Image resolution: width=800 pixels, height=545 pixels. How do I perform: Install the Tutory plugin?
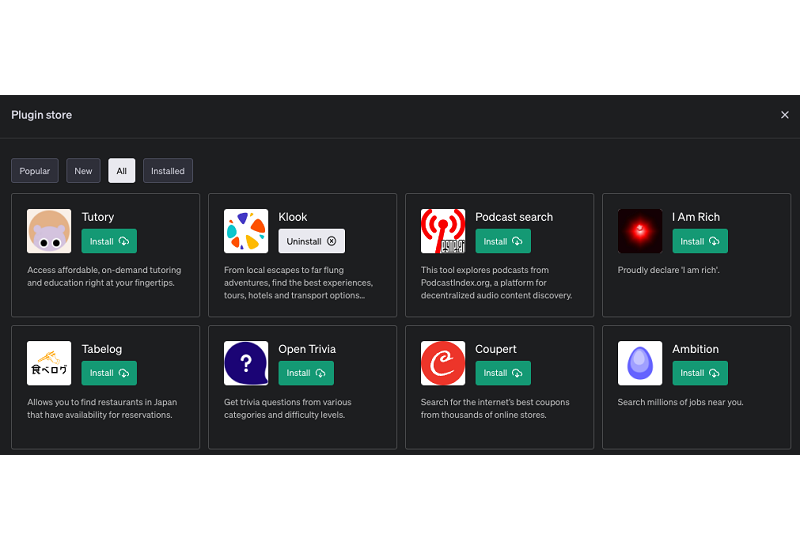click(x=109, y=241)
